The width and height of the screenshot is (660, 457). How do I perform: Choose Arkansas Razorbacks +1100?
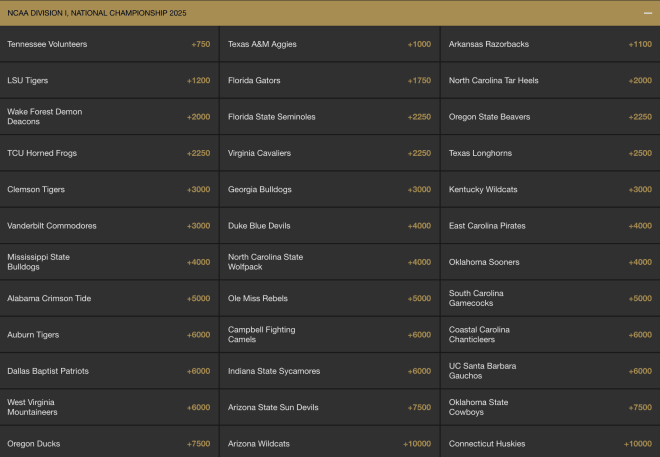pyautogui.click(x=551, y=44)
